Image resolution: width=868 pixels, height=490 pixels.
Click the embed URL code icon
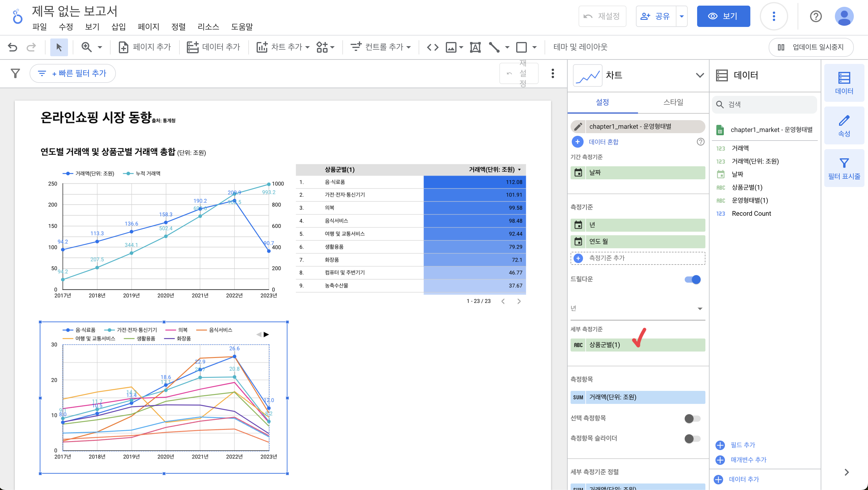pyautogui.click(x=433, y=47)
